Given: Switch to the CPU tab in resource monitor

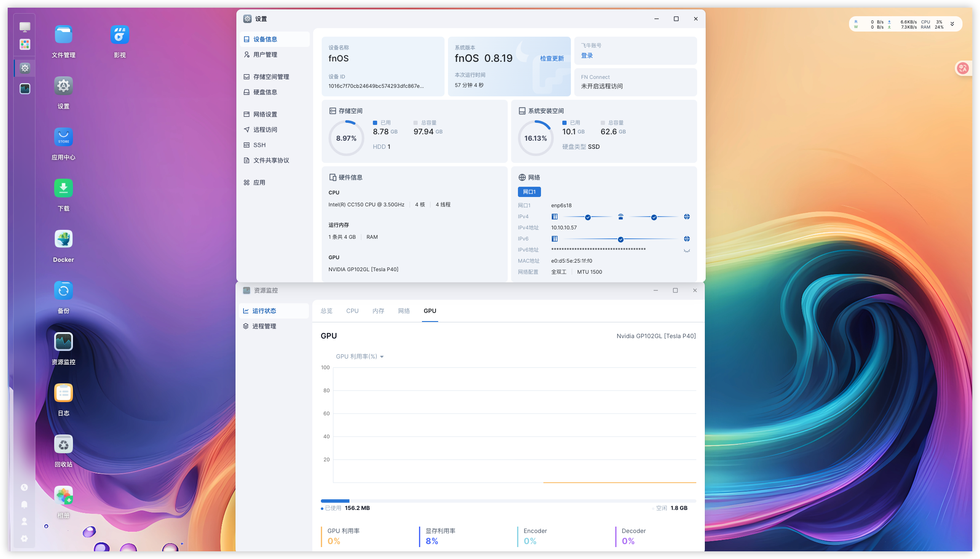Looking at the screenshot, I should point(352,311).
